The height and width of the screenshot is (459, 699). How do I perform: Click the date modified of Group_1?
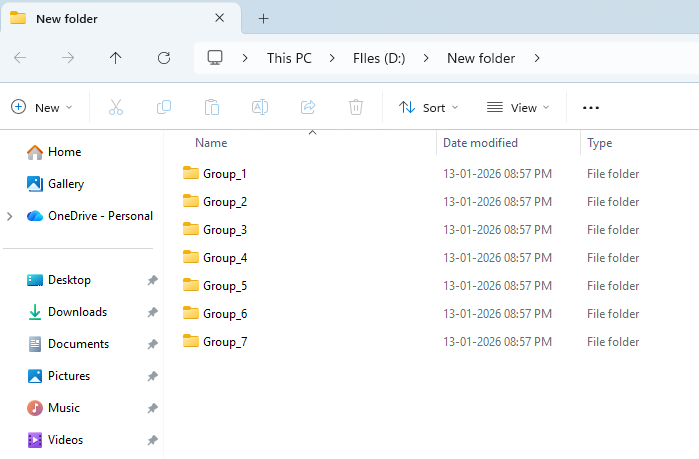pos(497,174)
